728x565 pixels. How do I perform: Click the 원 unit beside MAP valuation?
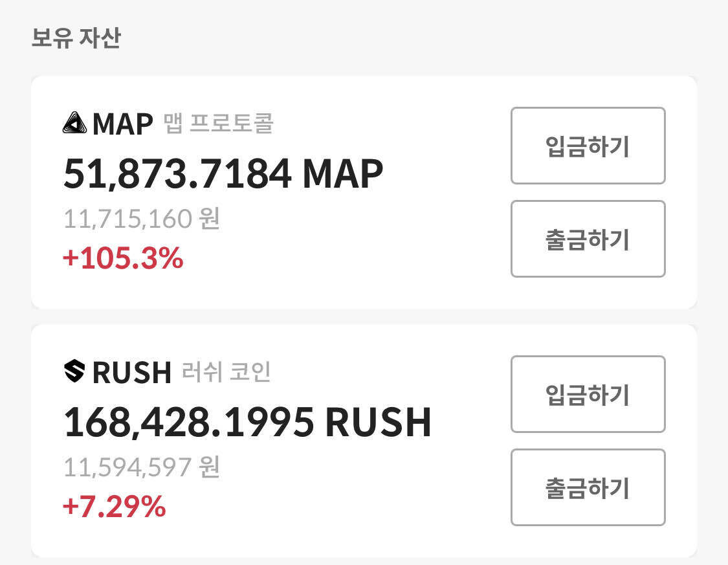209,219
